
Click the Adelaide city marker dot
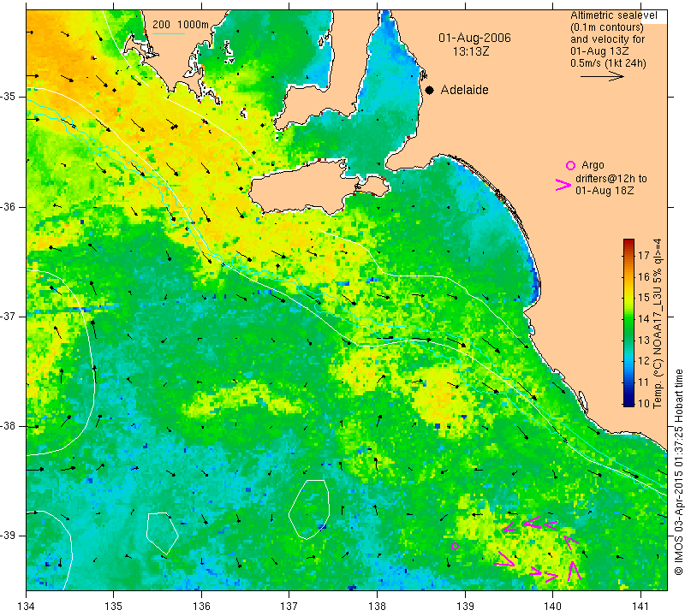[x=430, y=90]
